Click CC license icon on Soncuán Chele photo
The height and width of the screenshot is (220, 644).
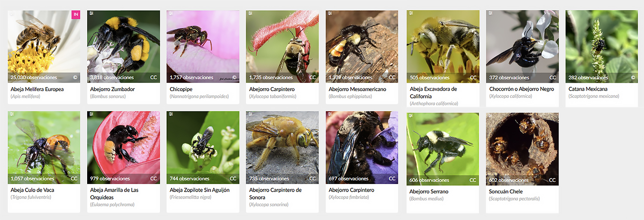[552, 180]
